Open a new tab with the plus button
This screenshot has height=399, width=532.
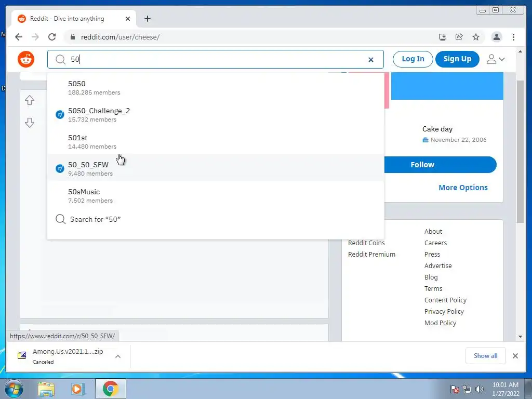pyautogui.click(x=147, y=19)
